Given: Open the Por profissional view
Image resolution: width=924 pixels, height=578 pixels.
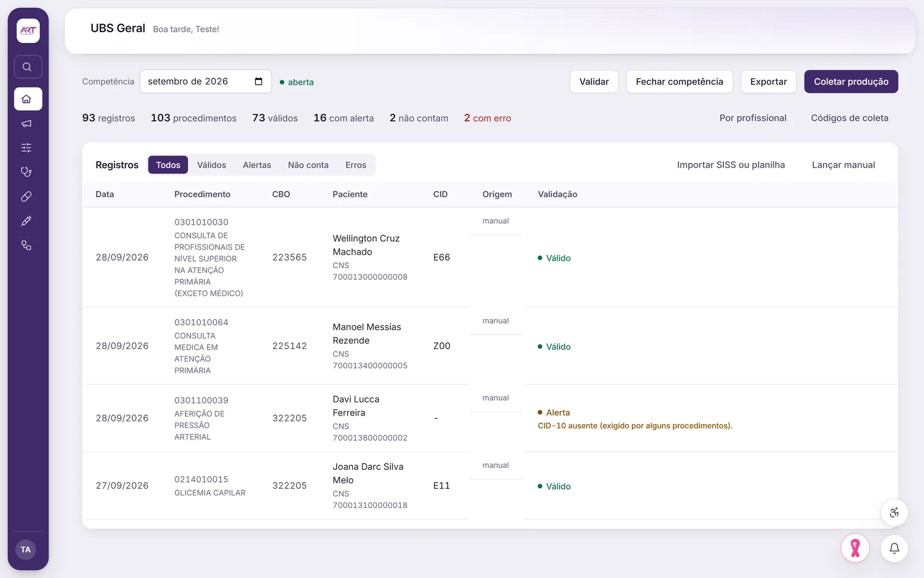Looking at the screenshot, I should [753, 118].
